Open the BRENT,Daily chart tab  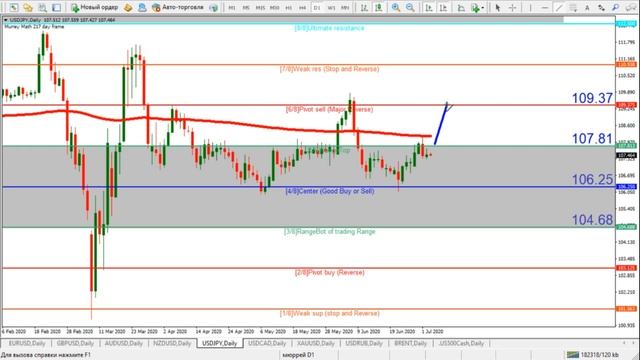(410, 343)
